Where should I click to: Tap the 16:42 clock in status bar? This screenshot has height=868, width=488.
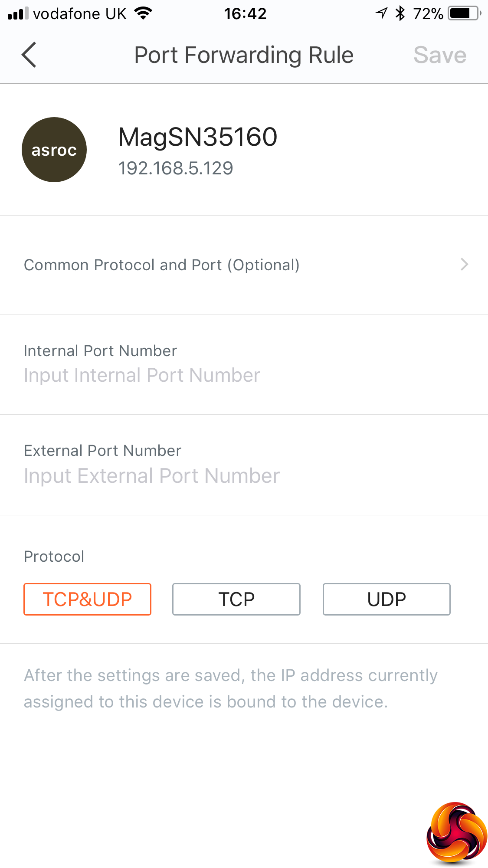coord(245,14)
